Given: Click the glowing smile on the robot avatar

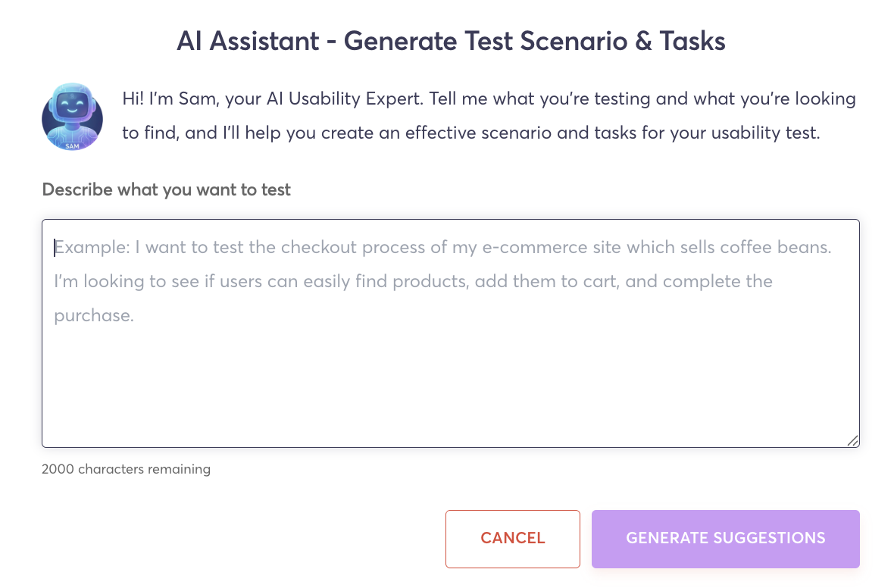Looking at the screenshot, I should pyautogui.click(x=73, y=111).
